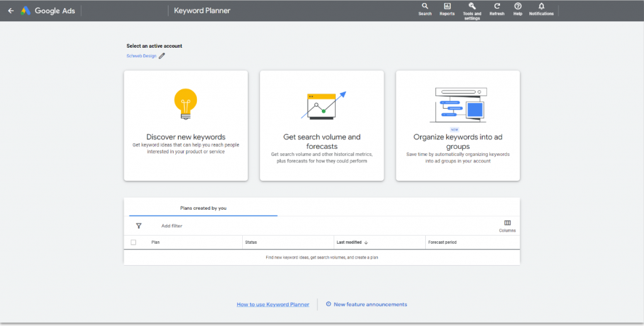
Task: Click the Add filter field
Action: point(172,225)
